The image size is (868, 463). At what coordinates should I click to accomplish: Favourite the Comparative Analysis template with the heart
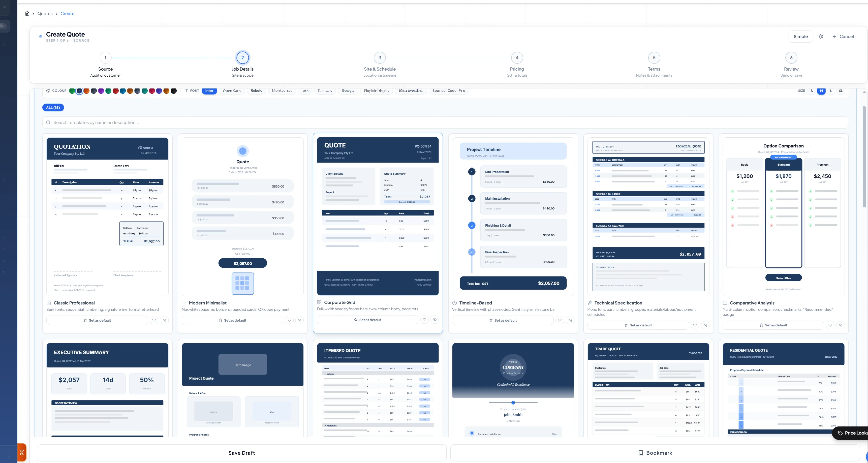click(830, 325)
